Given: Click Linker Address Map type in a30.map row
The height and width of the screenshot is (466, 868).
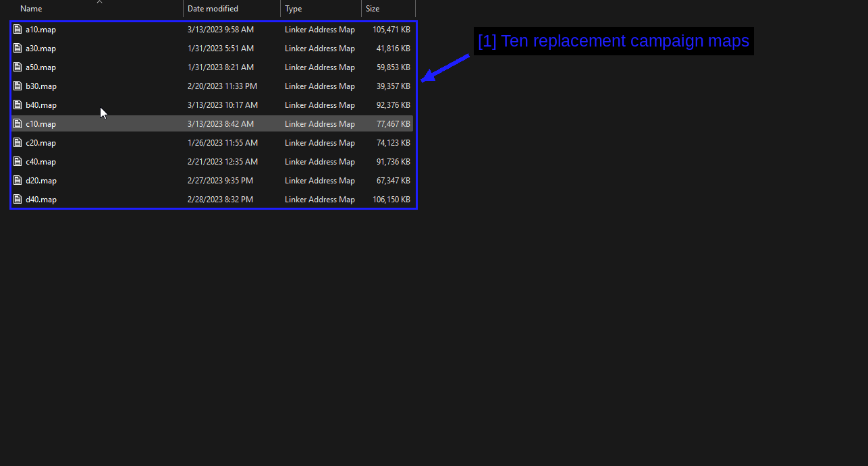Looking at the screenshot, I should point(320,49).
